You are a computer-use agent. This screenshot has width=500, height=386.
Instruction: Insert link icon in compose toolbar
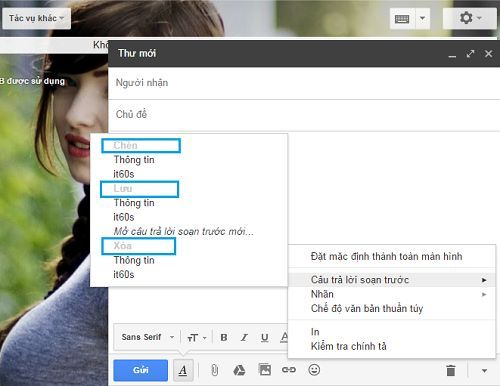[x=289, y=370]
